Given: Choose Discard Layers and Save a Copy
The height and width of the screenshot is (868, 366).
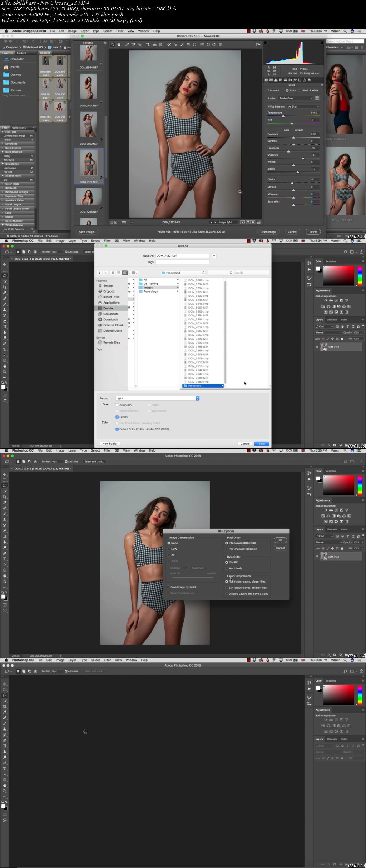Looking at the screenshot, I should tap(227, 594).
